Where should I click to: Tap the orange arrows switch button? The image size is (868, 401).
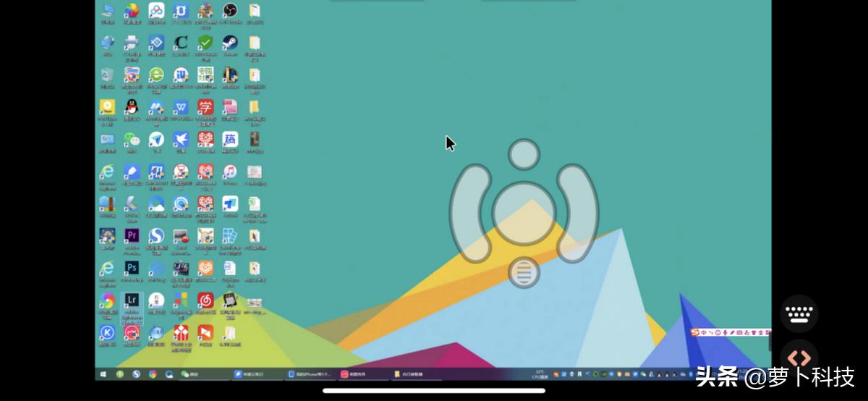[799, 358]
